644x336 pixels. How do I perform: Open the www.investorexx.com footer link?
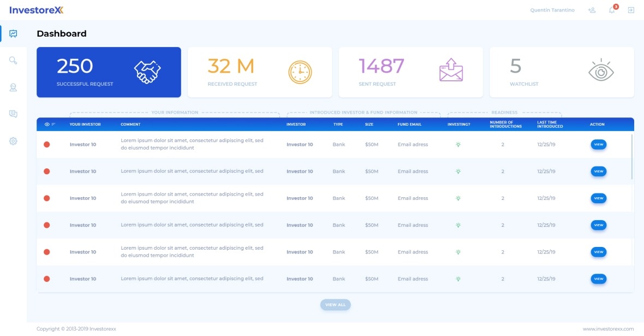(608, 329)
